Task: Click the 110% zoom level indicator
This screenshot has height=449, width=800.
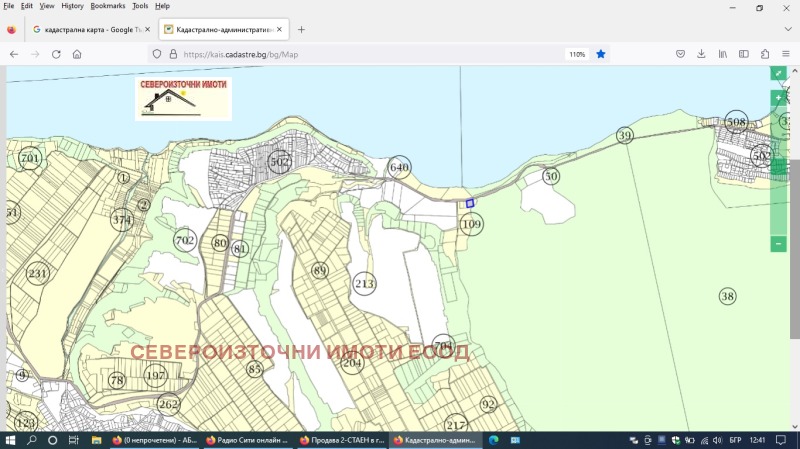Action: (x=577, y=54)
